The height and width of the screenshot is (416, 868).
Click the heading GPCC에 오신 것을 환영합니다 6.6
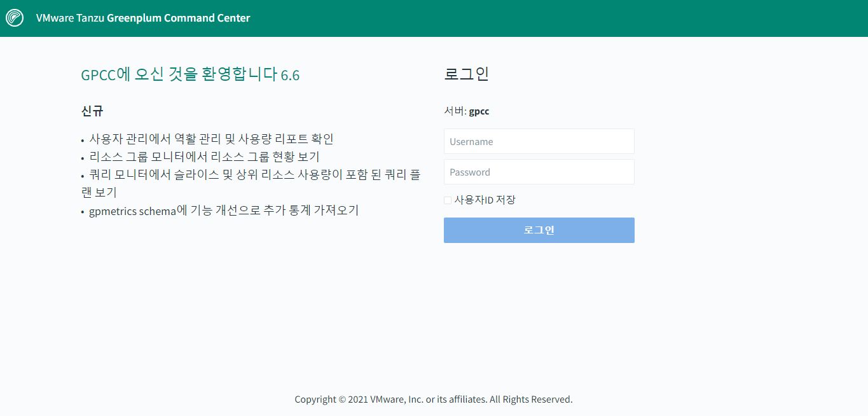tap(190, 74)
